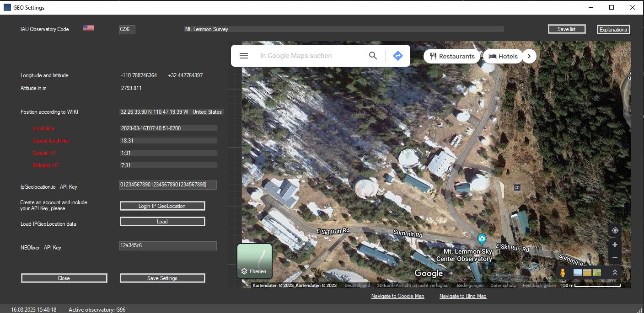
Task: Open the Explanations button
Action: [x=613, y=30]
